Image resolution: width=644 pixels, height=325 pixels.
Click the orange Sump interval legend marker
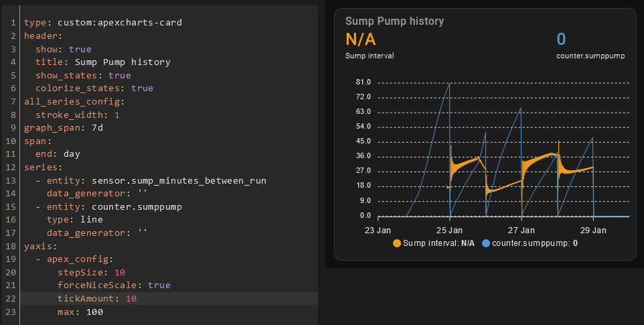397,243
